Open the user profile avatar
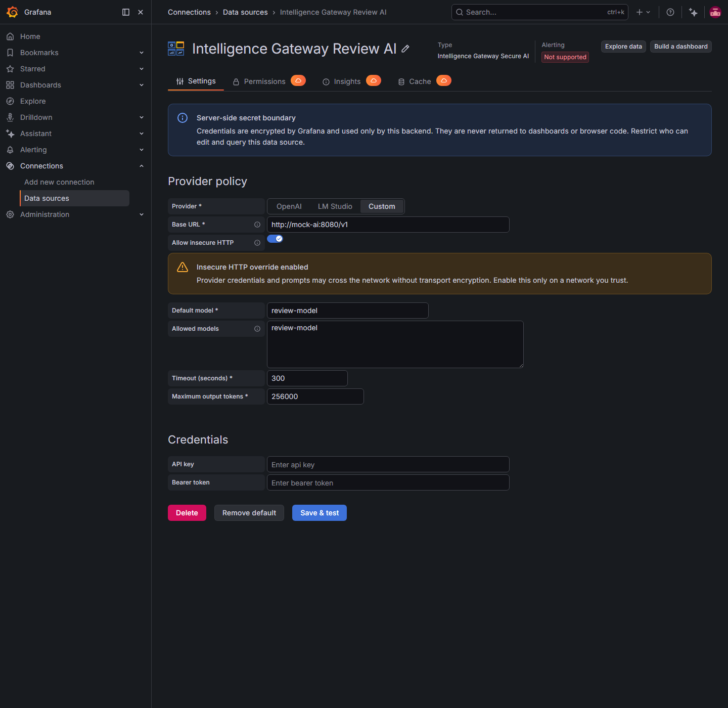 pyautogui.click(x=715, y=12)
